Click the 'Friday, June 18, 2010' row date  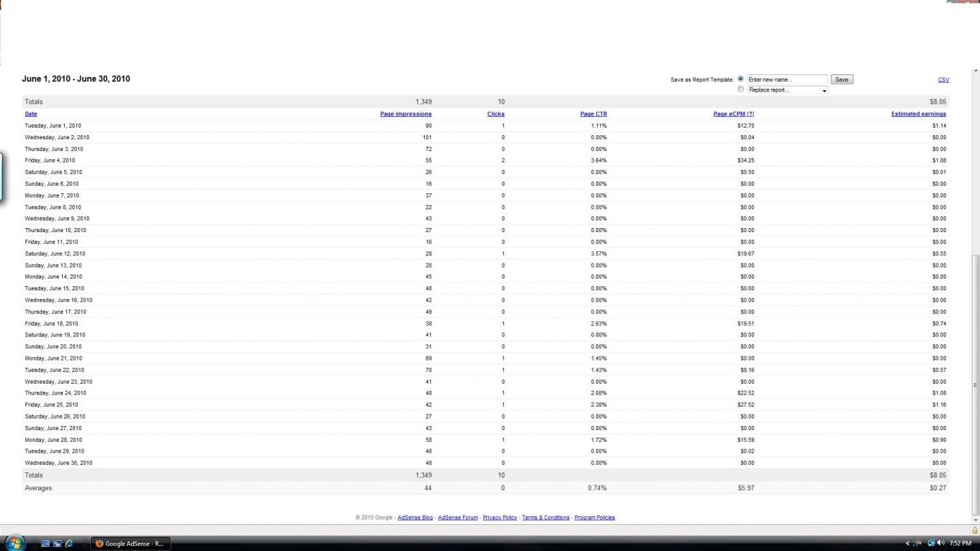(51, 324)
